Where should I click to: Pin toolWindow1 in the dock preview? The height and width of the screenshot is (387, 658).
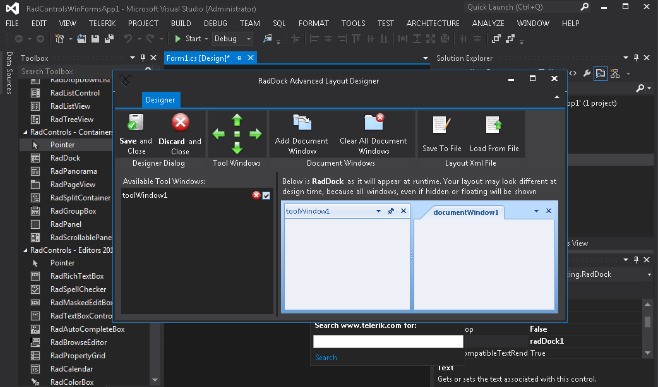pyautogui.click(x=391, y=211)
